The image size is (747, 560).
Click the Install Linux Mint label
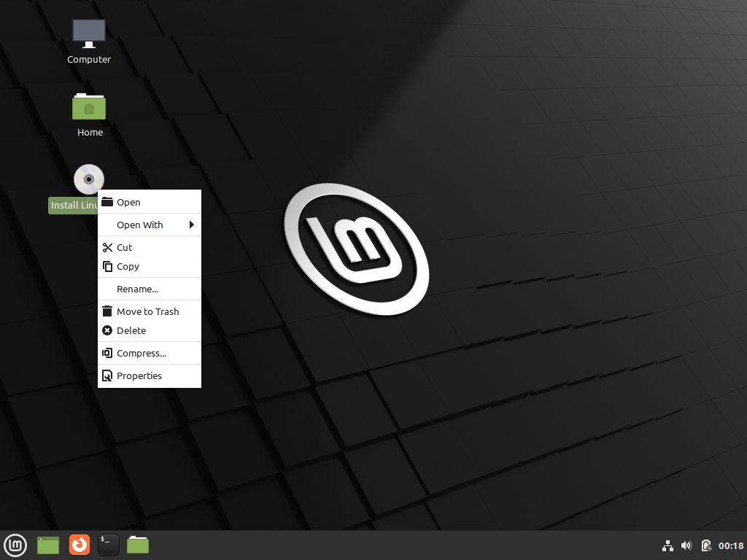point(74,205)
